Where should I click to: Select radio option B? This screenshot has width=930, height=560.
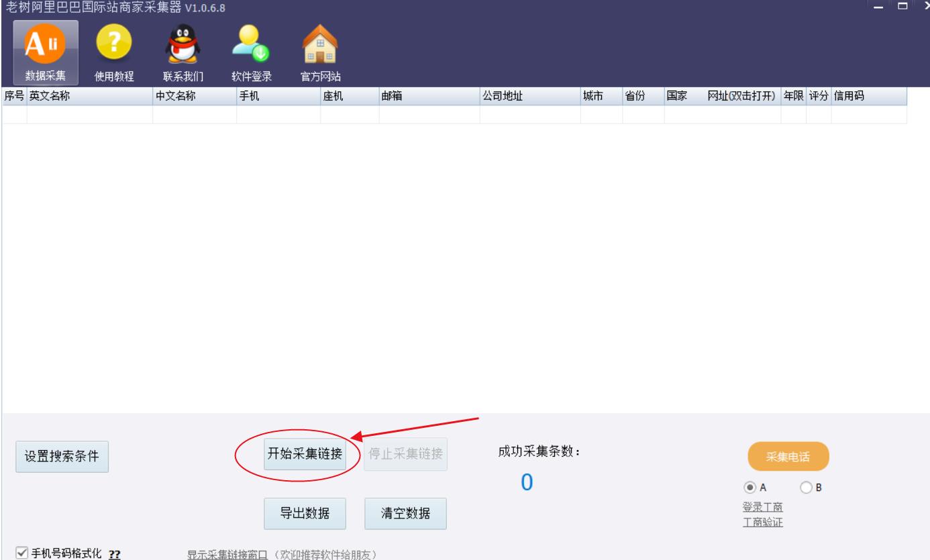coord(805,488)
